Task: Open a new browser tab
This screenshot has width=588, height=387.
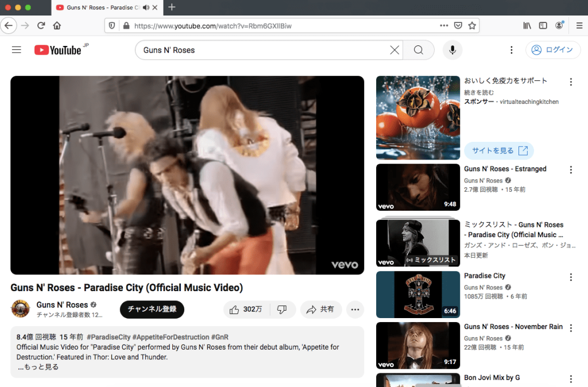Action: tap(172, 7)
